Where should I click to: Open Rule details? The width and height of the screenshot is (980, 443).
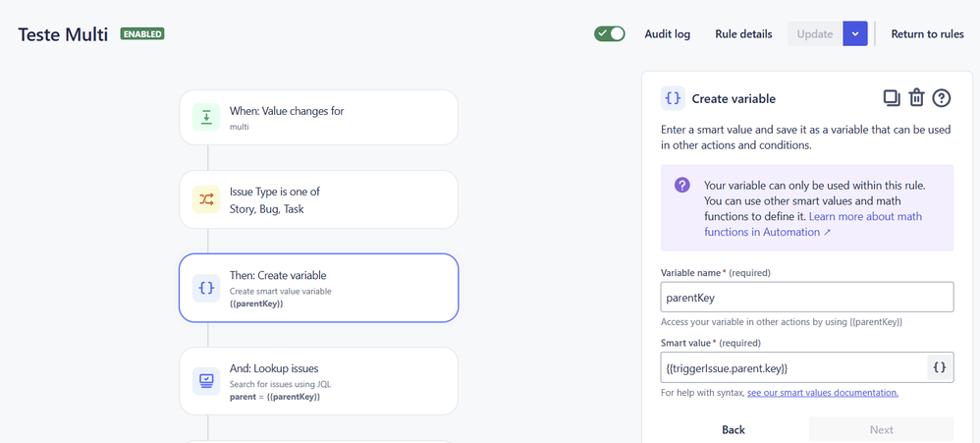(743, 33)
